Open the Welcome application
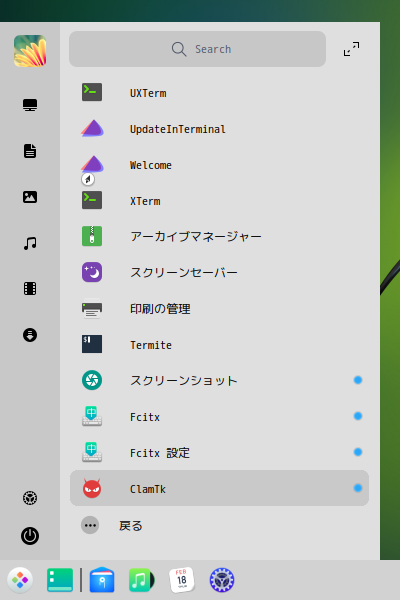Image resolution: width=400 pixels, height=600 pixels. (x=219, y=165)
